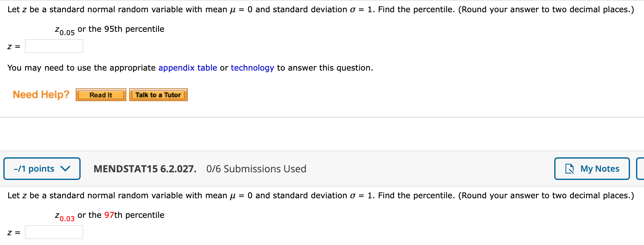Viewport: 644px width, 245px height.
Task: Click the z0.03 percentile notation
Action: point(64,215)
